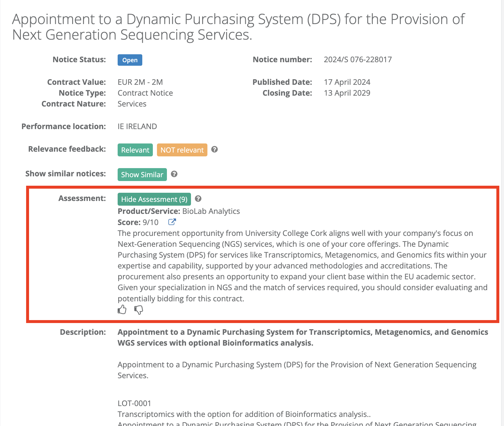Show similar notices
504x426 pixels.
[x=142, y=174]
